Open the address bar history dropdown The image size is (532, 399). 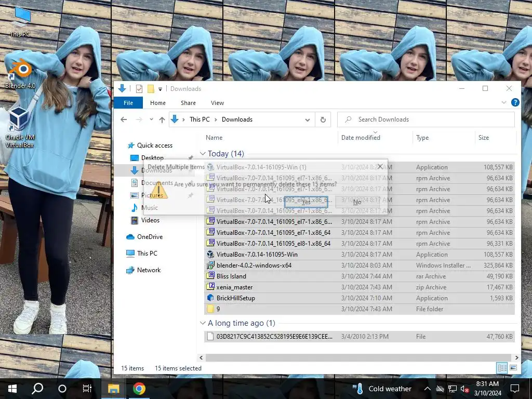308,120
